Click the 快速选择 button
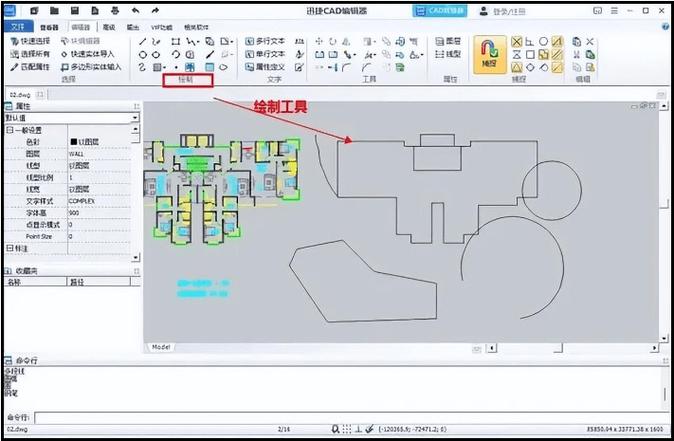 30,41
